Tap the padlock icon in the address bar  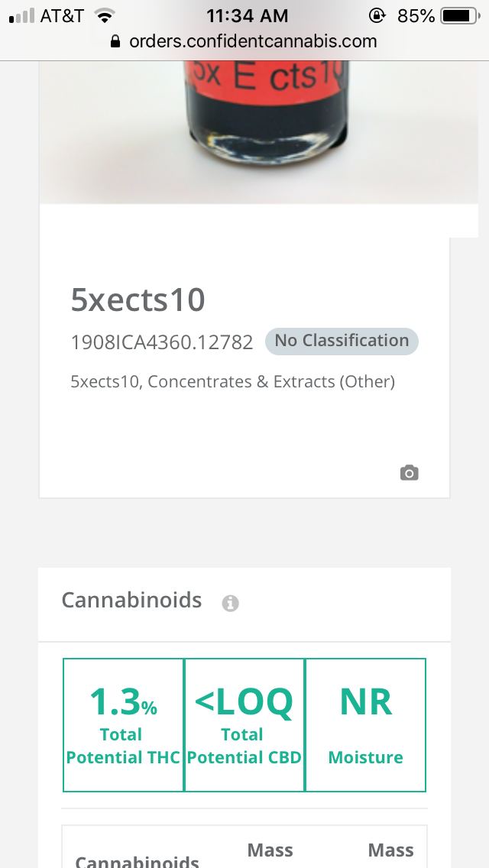tap(115, 41)
